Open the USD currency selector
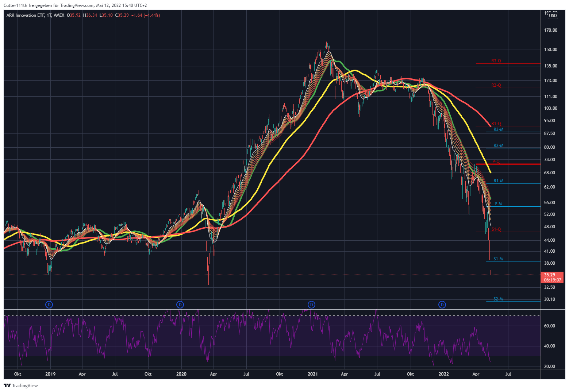Viewport: 569px width, 392px height. click(x=553, y=15)
